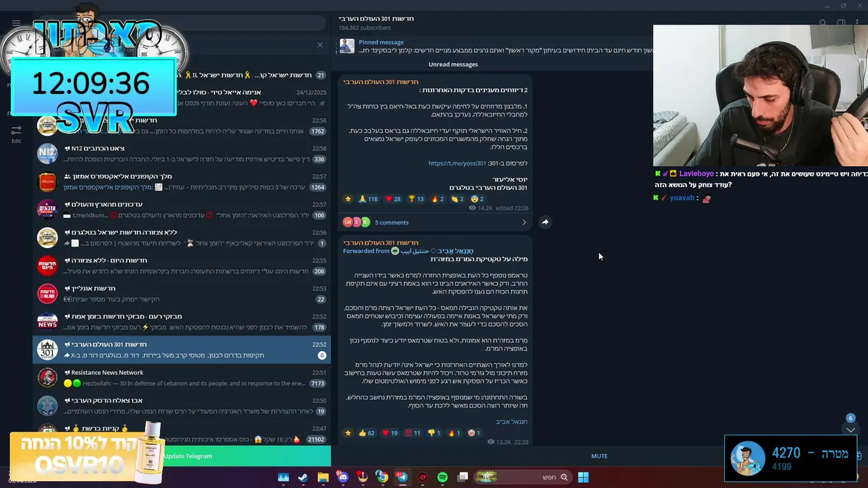Add star reaction on the second post
This screenshot has height=488, width=868.
(x=348, y=432)
